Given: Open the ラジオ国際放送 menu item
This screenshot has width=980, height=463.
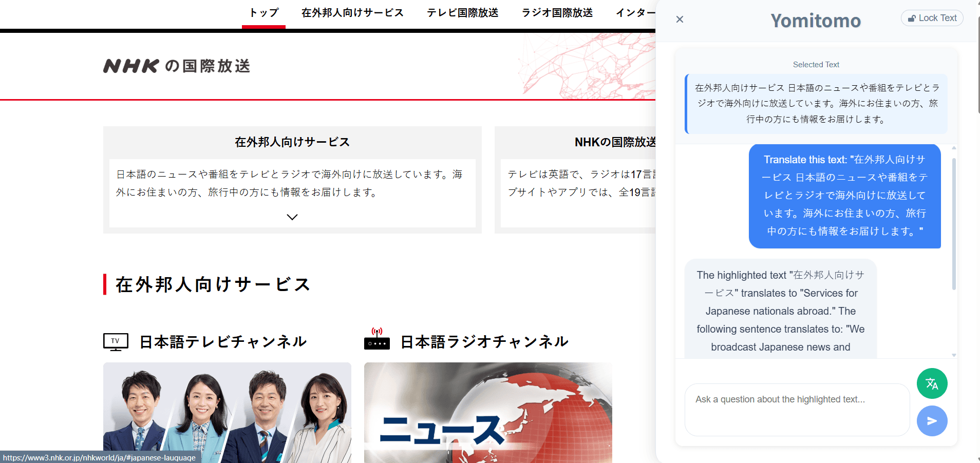Looking at the screenshot, I should click(x=557, y=12).
